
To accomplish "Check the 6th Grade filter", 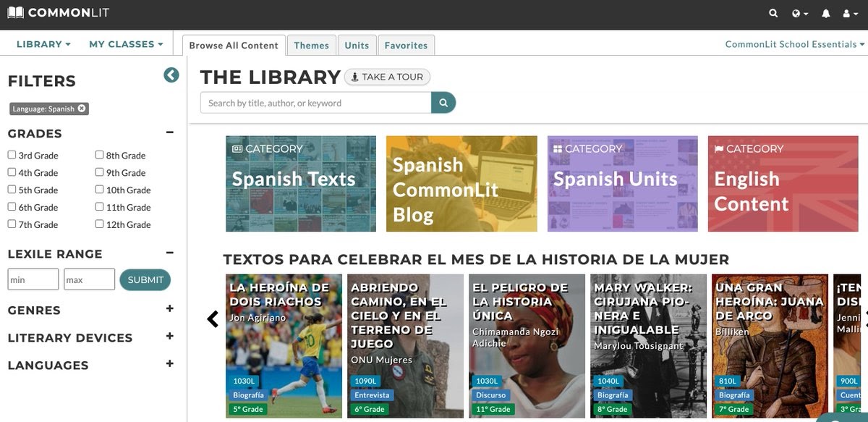I will coord(12,207).
